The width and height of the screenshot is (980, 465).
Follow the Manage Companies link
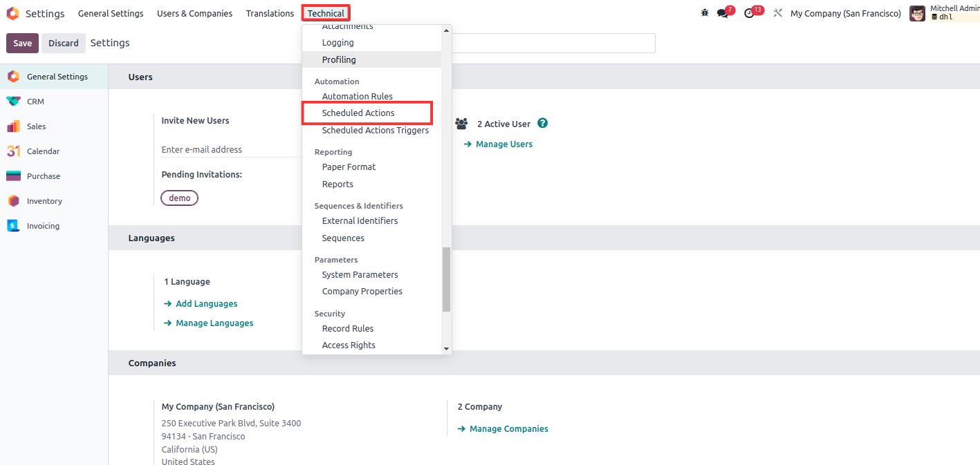click(503, 429)
